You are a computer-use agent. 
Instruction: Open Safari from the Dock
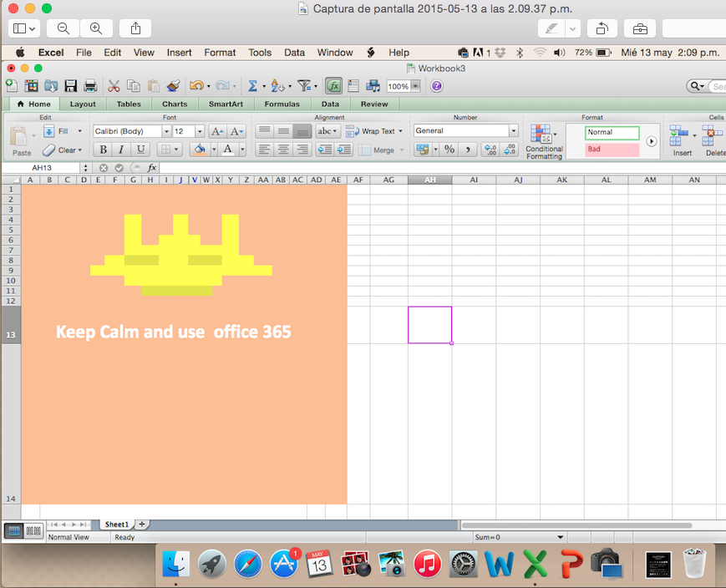[248, 564]
